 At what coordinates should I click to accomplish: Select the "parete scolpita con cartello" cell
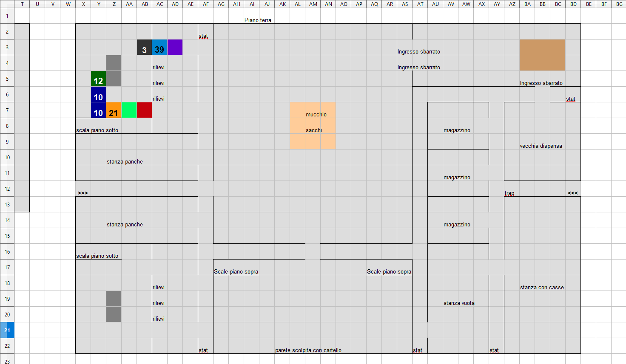308,350
